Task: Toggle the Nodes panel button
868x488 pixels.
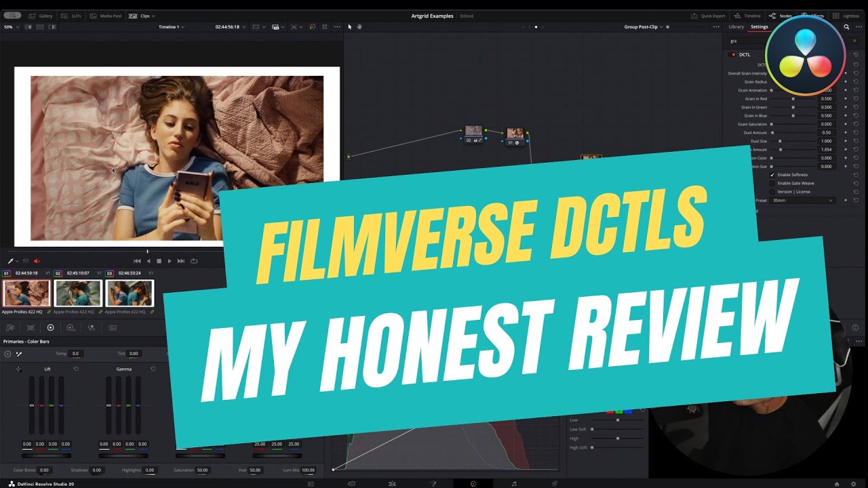Action: (781, 16)
